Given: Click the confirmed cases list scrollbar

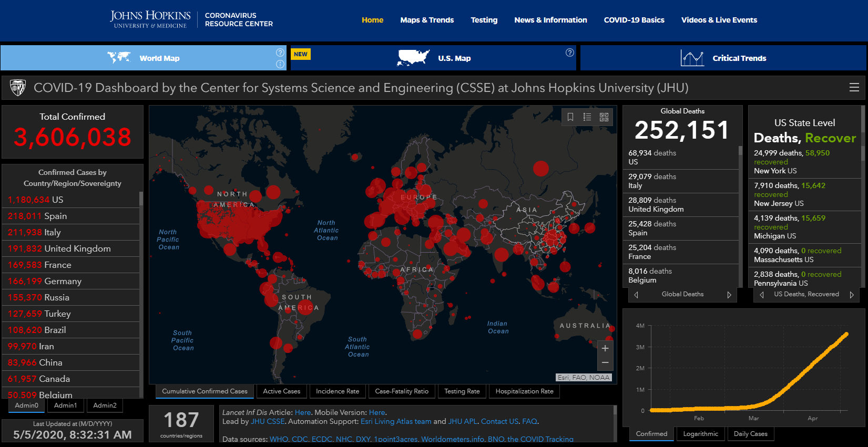Looking at the screenshot, I should 141,199.
